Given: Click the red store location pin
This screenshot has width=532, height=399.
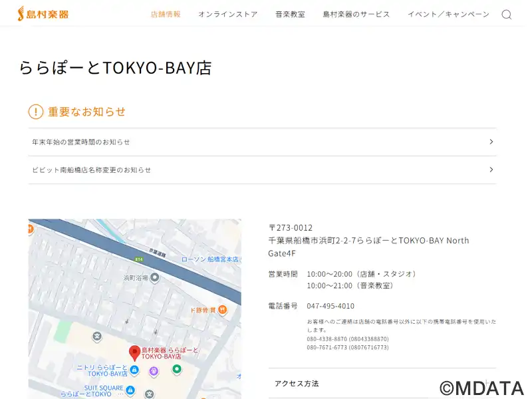Looking at the screenshot, I should [134, 352].
